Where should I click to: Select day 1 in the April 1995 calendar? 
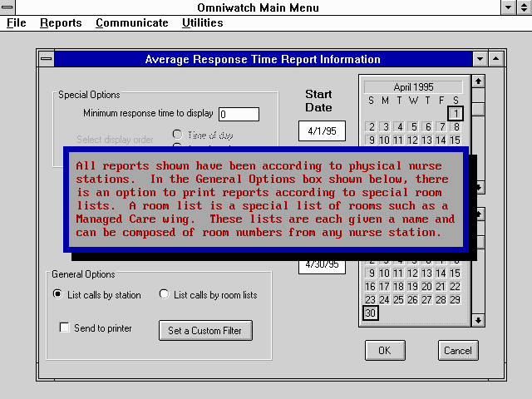coord(456,113)
